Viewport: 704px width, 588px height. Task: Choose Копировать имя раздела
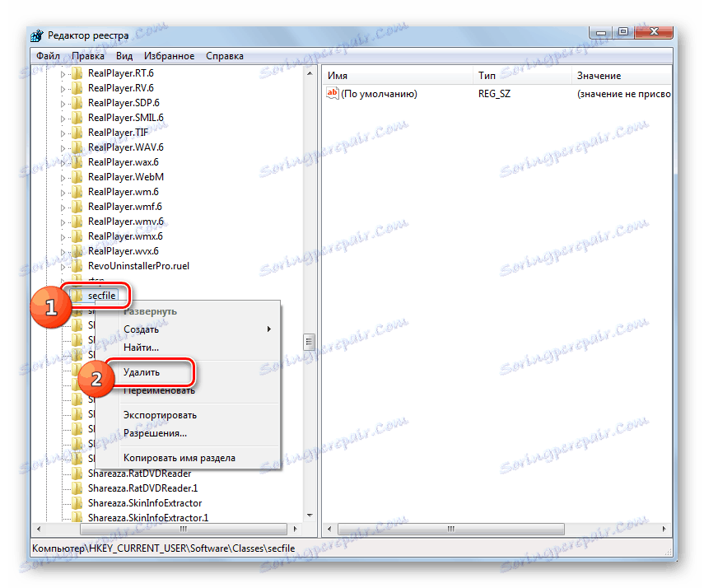pyautogui.click(x=188, y=458)
